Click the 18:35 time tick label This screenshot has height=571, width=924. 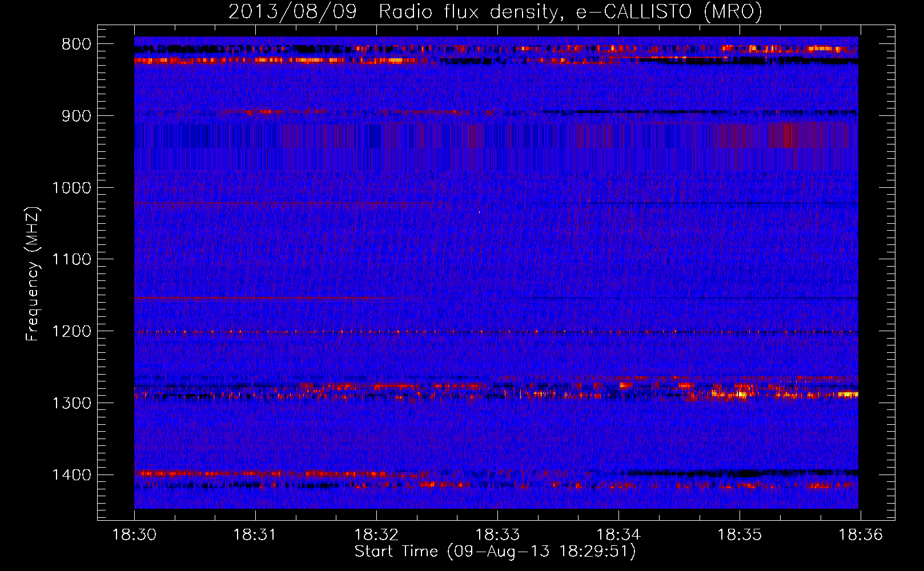[x=740, y=535]
